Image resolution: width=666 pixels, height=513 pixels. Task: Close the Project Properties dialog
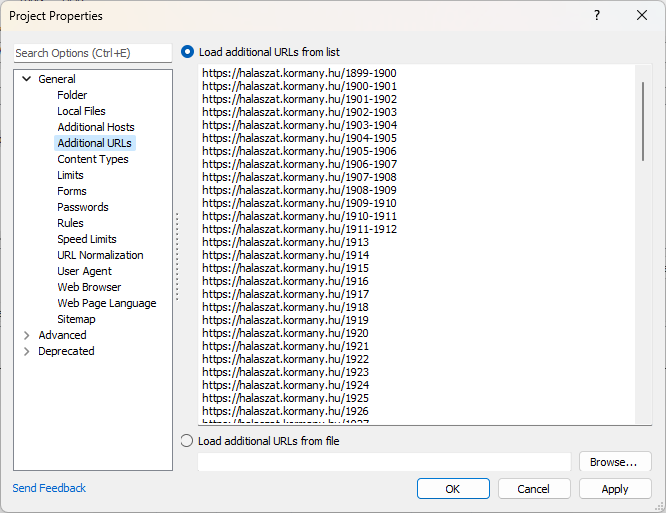click(x=642, y=16)
